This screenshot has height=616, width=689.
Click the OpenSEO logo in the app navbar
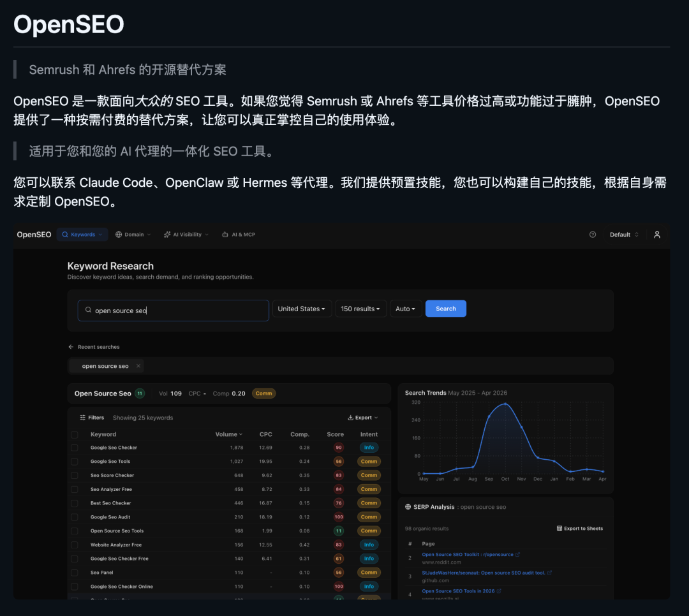coord(34,235)
